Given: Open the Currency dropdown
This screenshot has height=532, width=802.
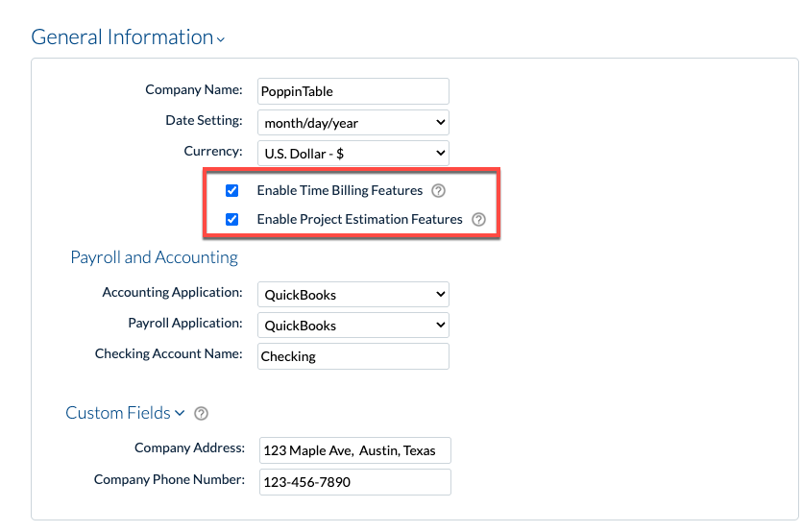Looking at the screenshot, I should click(x=353, y=154).
